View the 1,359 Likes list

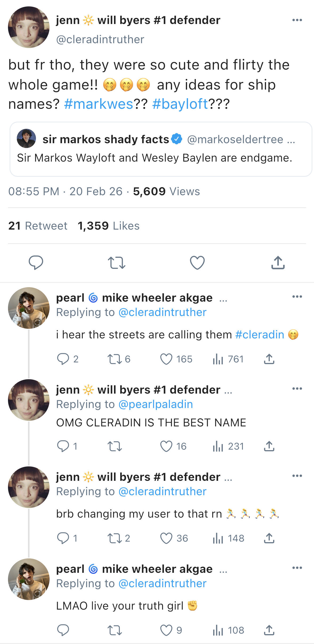108,226
